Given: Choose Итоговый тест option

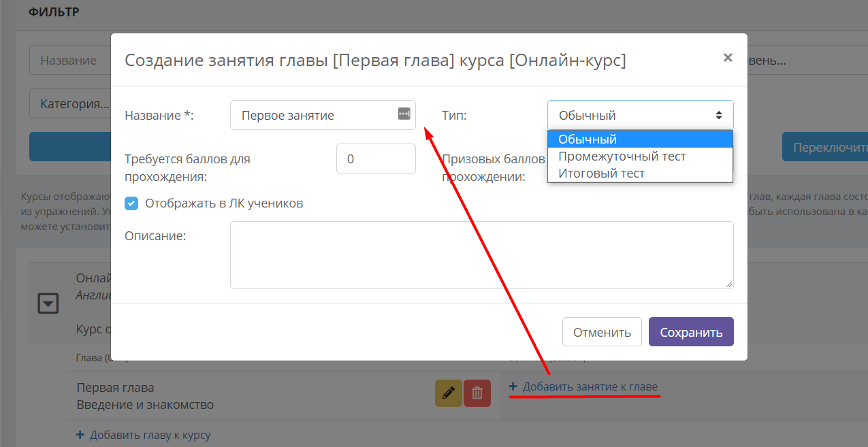Looking at the screenshot, I should [x=640, y=173].
